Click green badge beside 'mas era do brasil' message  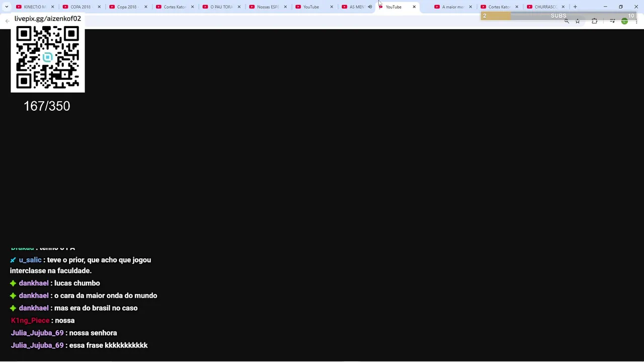pyautogui.click(x=13, y=308)
